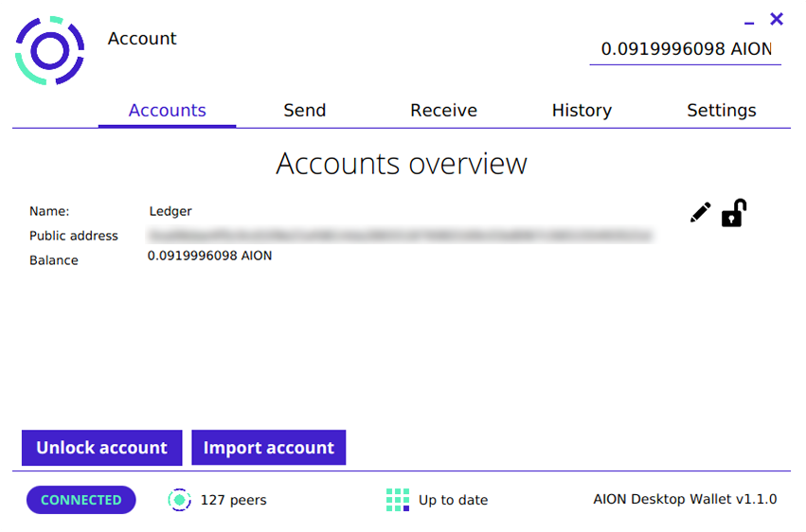The image size is (806, 532).
Task: Click the Account title in header
Action: coord(142,39)
